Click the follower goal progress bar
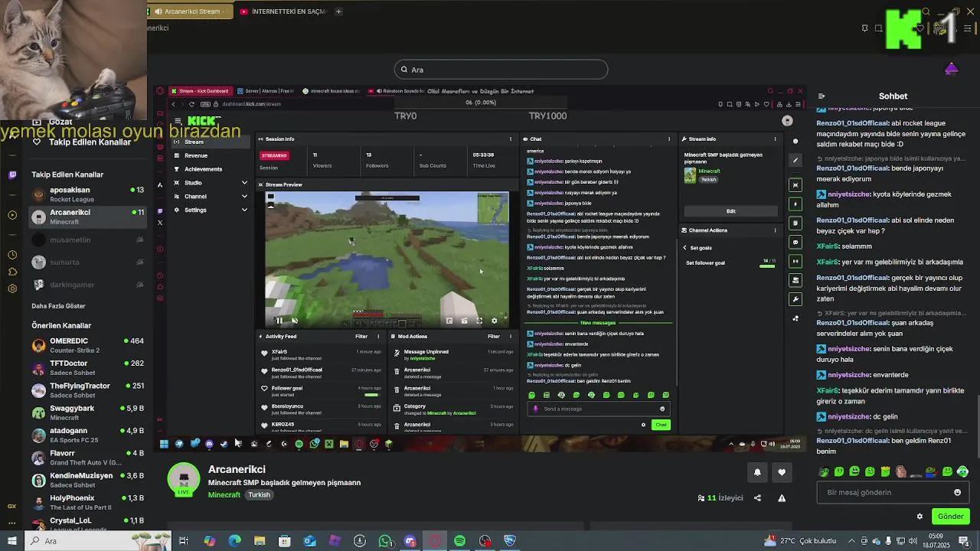Viewport: 980px width, 551px height. click(767, 266)
